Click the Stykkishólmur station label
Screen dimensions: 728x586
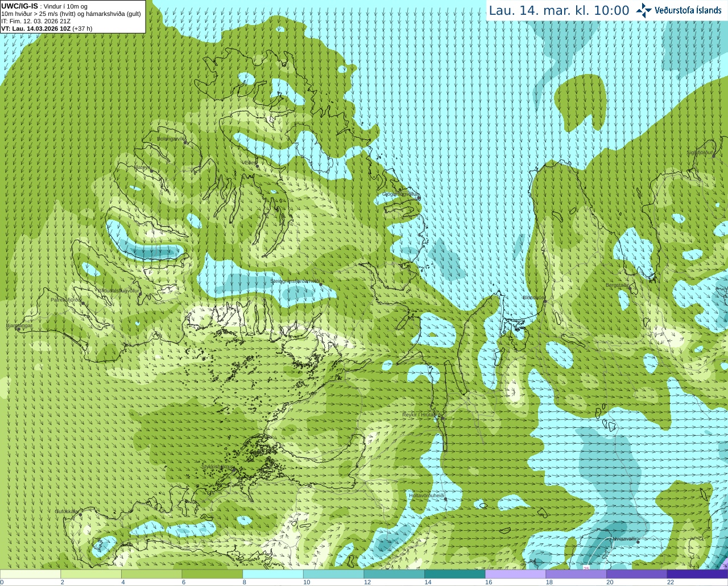[218, 466]
